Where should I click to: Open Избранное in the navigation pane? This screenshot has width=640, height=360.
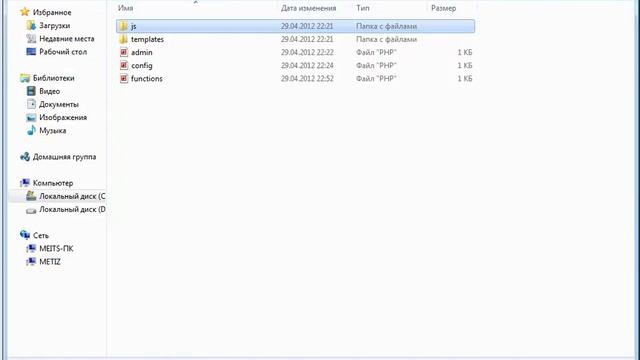(52, 12)
